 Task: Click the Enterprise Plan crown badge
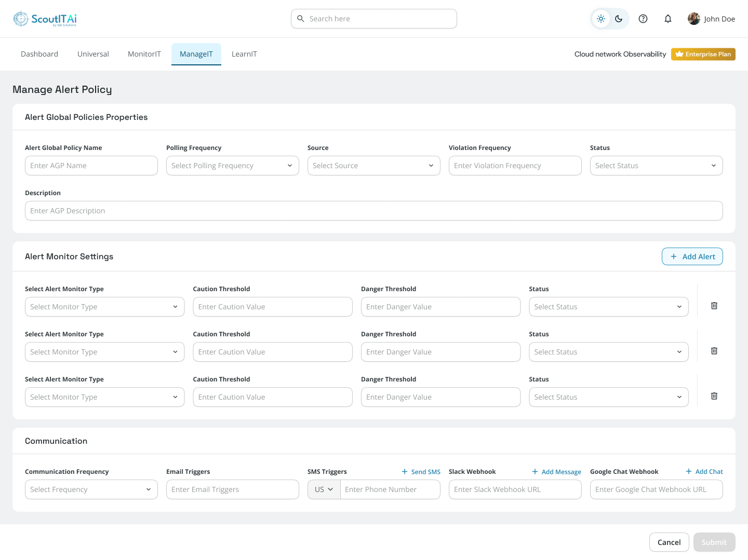pos(703,54)
